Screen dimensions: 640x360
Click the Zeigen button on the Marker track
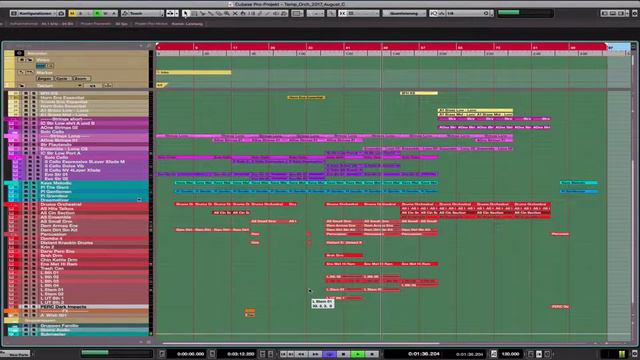[44, 78]
